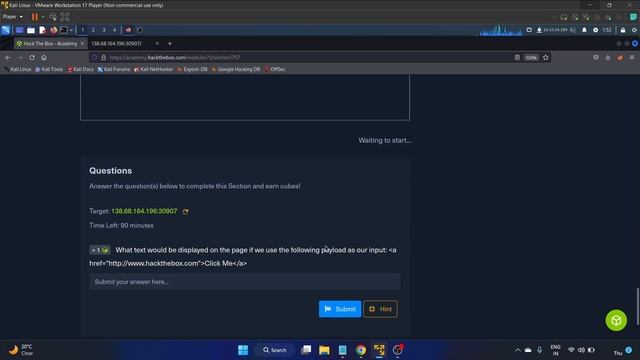The height and width of the screenshot is (360, 640).
Task: Reset the target with the refresh icon
Action: [x=186, y=211]
